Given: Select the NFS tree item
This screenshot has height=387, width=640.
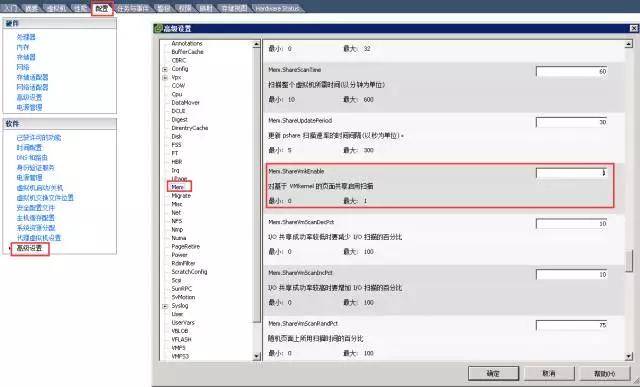Looking at the screenshot, I should pos(177,221).
